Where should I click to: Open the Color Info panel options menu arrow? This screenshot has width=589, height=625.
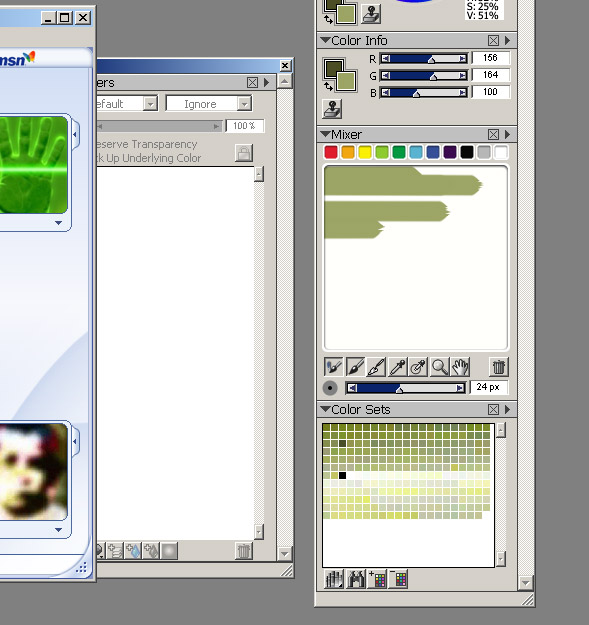(507, 40)
